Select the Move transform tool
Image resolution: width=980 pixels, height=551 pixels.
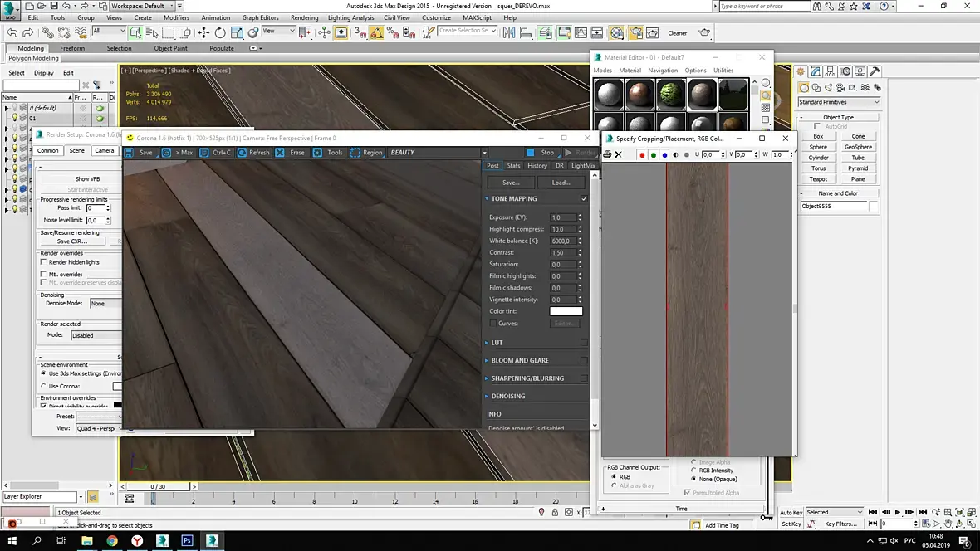point(203,32)
